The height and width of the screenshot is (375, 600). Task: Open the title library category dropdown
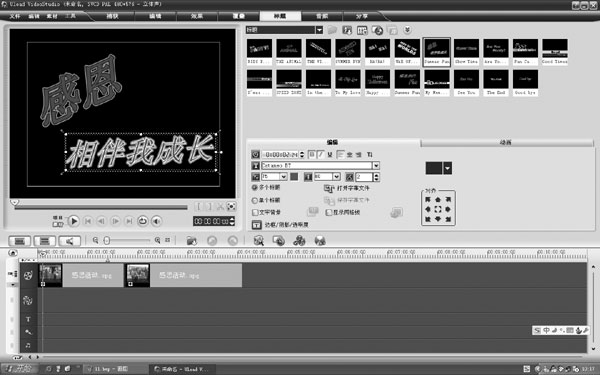pyautogui.click(x=319, y=30)
